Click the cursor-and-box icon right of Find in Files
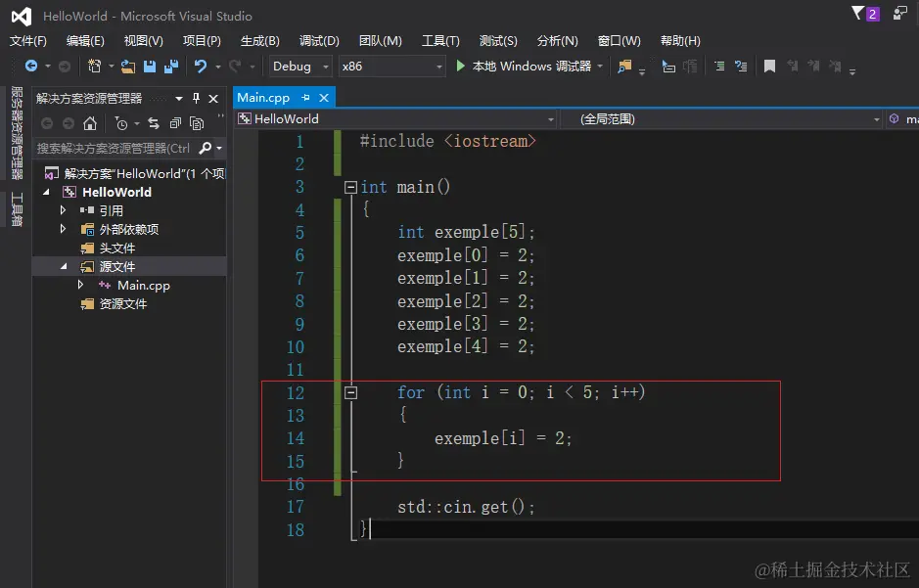919x588 pixels. point(668,67)
